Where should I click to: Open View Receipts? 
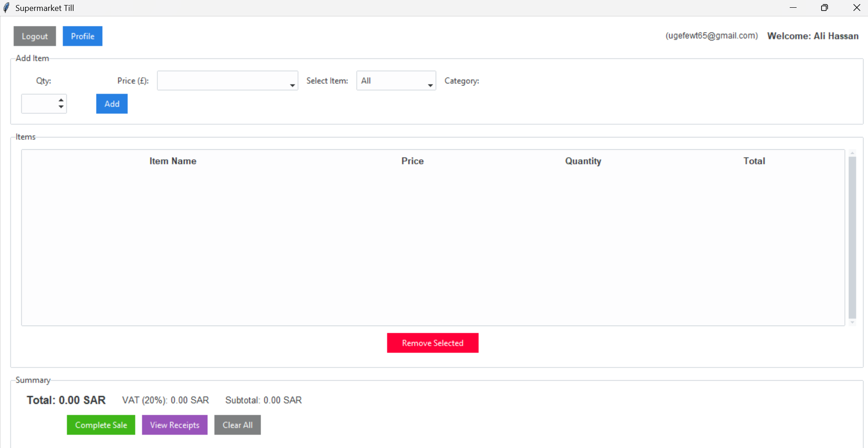[x=175, y=425]
